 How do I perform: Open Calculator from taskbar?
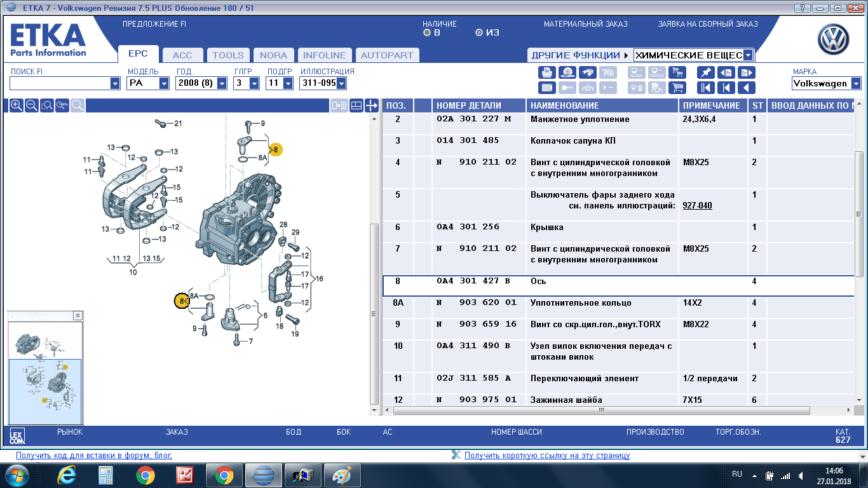click(x=105, y=475)
